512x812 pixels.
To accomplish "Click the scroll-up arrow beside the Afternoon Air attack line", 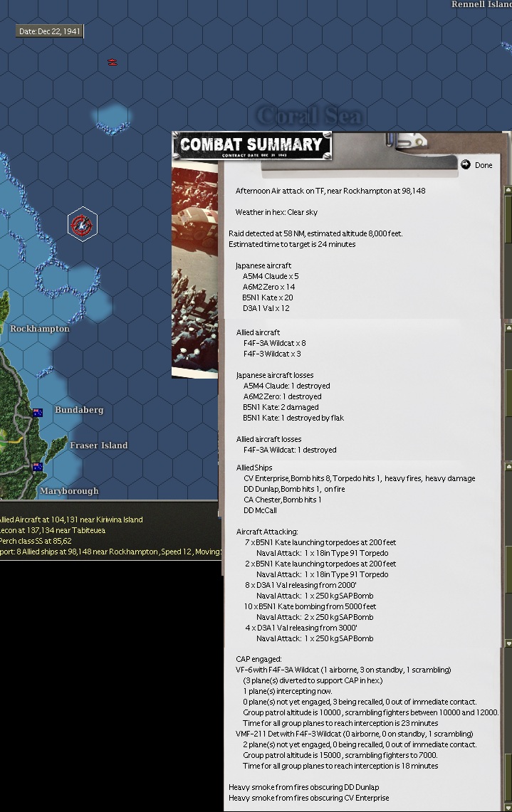I will pyautogui.click(x=508, y=190).
